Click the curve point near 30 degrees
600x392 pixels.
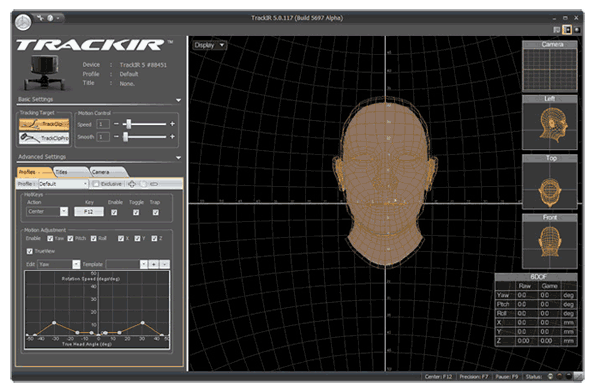pos(143,323)
